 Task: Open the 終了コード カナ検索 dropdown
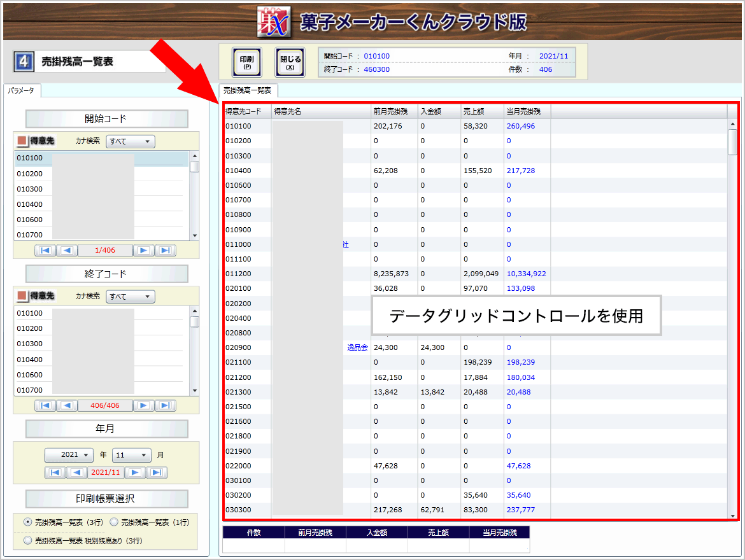click(130, 297)
